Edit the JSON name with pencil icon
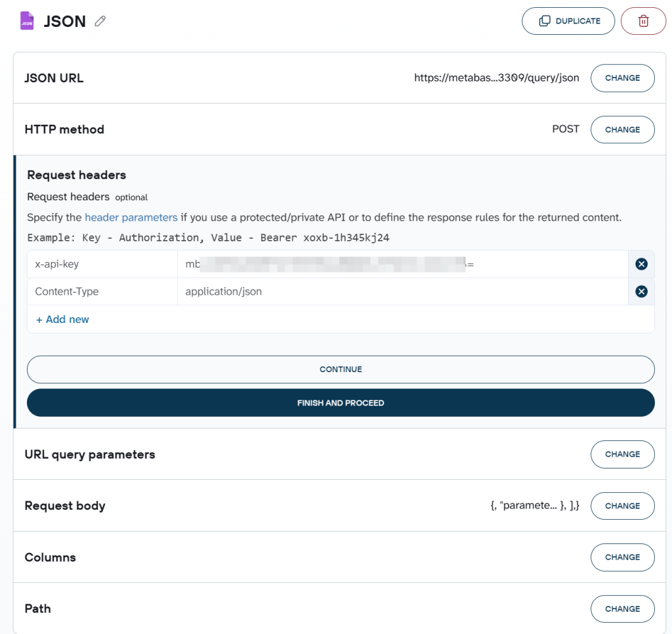Viewport: 672px width, 634px height. 100,21
